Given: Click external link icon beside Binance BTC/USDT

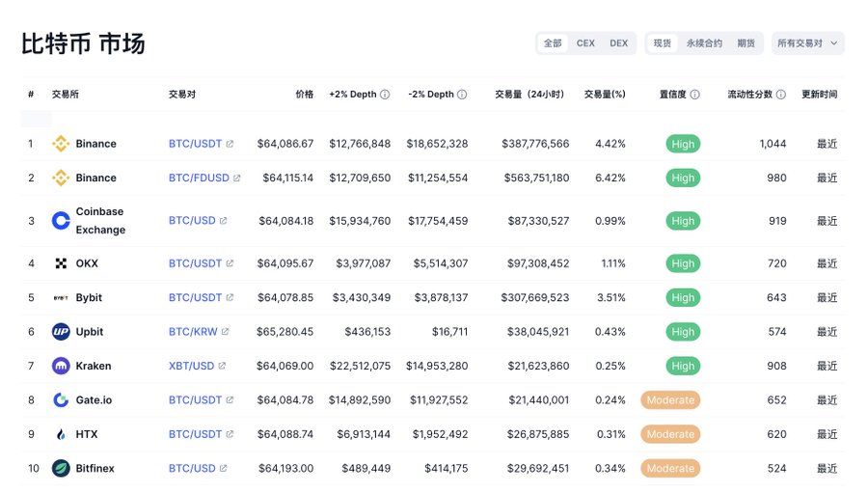Looking at the screenshot, I should [230, 144].
